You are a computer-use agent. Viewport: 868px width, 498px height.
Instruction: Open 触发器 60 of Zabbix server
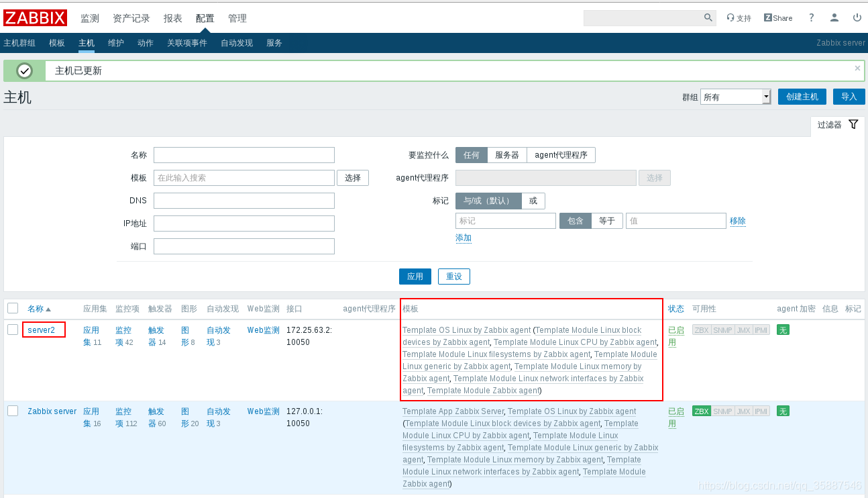[157, 417]
